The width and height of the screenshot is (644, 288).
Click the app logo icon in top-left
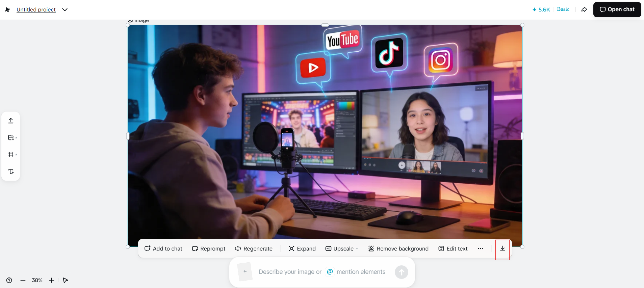pyautogui.click(x=7, y=9)
